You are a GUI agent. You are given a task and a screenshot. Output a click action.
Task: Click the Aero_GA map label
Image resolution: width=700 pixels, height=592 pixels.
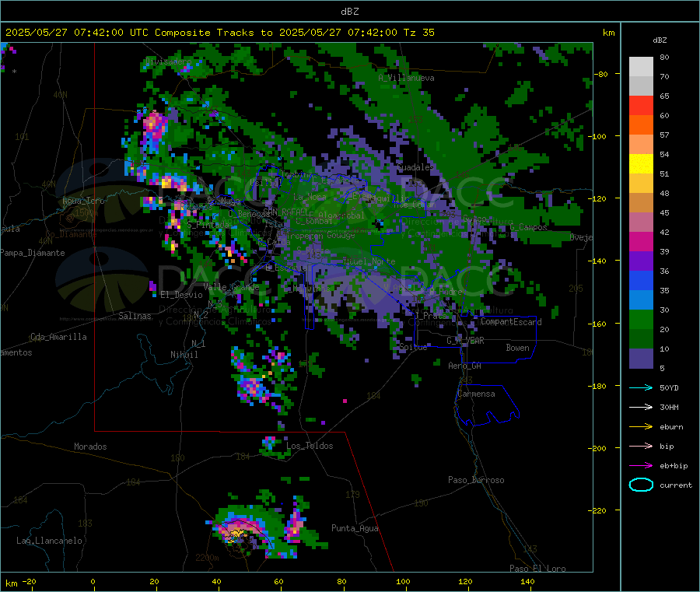pyautogui.click(x=464, y=366)
